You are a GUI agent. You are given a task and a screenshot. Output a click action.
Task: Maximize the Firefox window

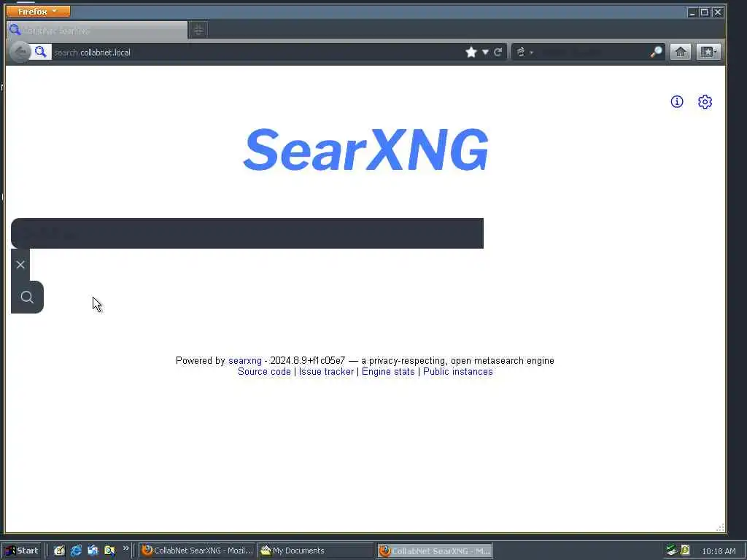[705, 12]
